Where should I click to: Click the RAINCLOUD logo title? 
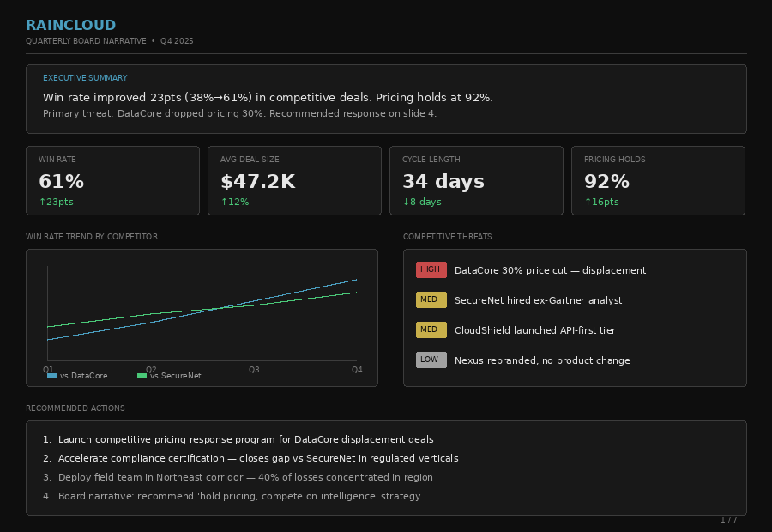70,26
